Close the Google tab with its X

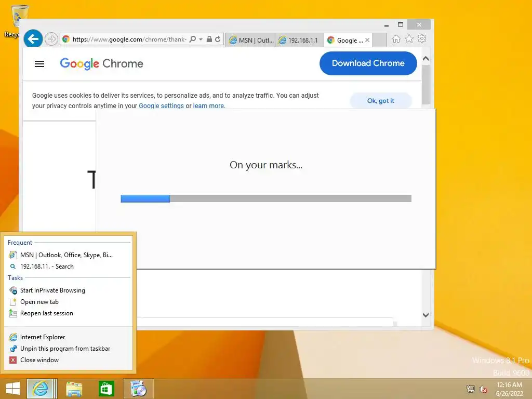[367, 40]
